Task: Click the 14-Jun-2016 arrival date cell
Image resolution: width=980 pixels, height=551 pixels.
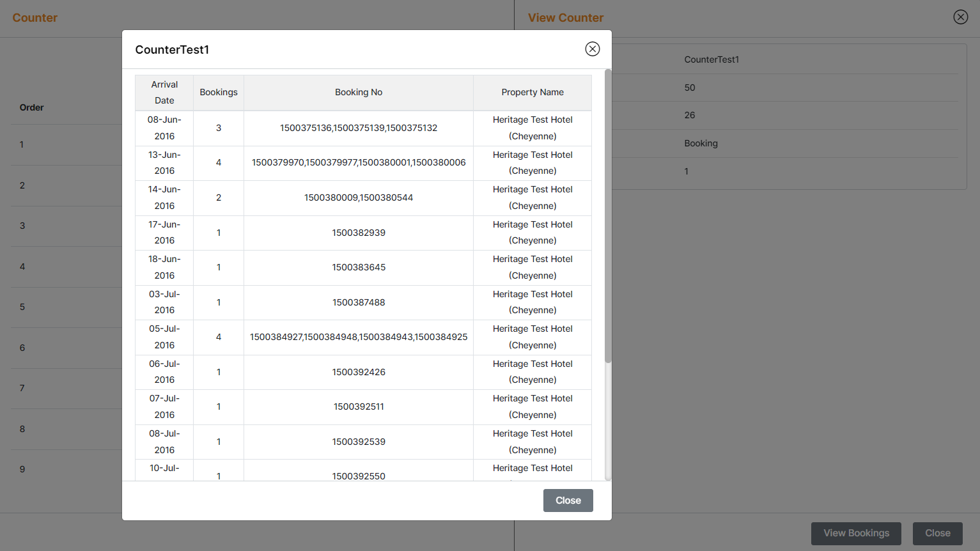Action: tap(164, 198)
